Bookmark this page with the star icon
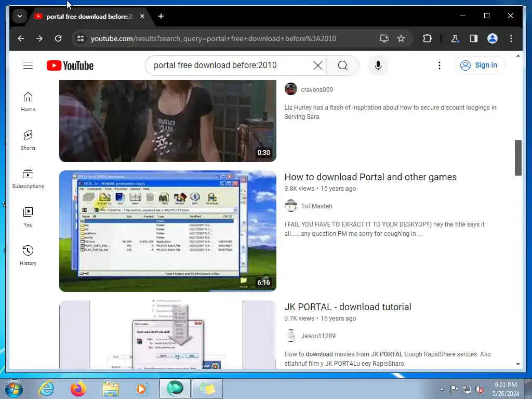 click(x=401, y=38)
